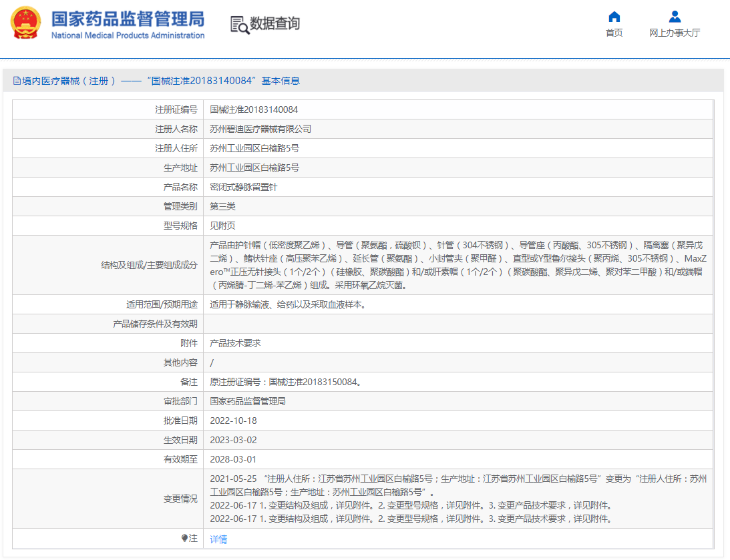Select attachment value 产品技术要求

pos(235,343)
